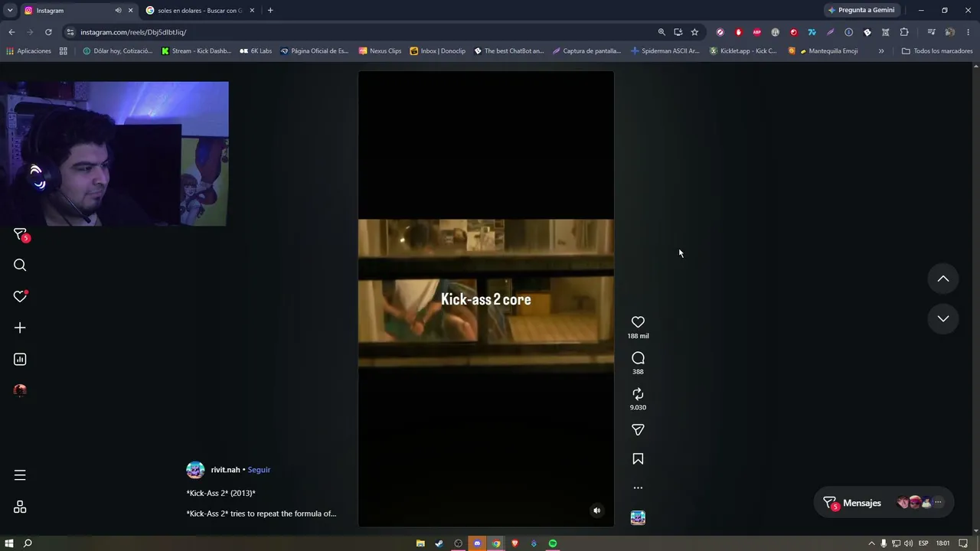The height and width of the screenshot is (551, 980).
Task: Go to the next reel
Action: [x=943, y=319]
